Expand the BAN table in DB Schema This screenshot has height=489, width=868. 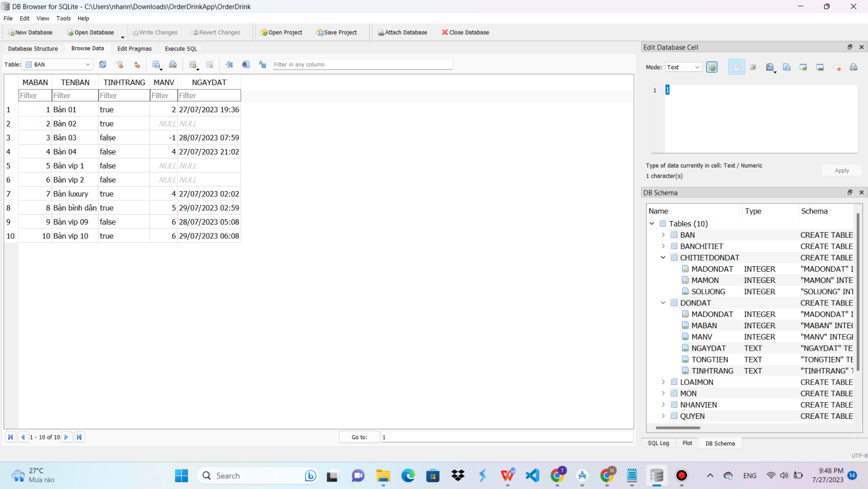click(x=663, y=235)
